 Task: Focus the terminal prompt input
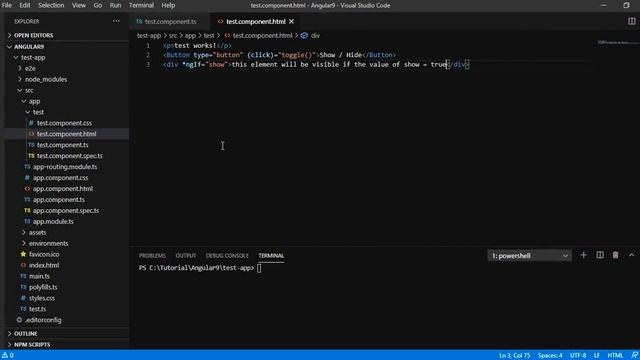click(259, 268)
